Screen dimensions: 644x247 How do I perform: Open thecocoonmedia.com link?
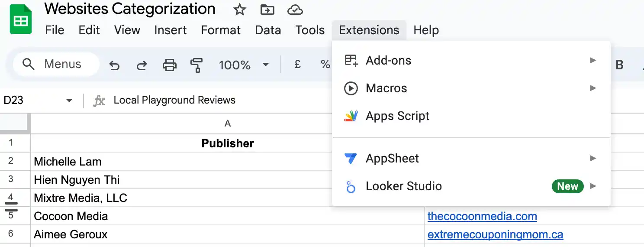point(482,216)
